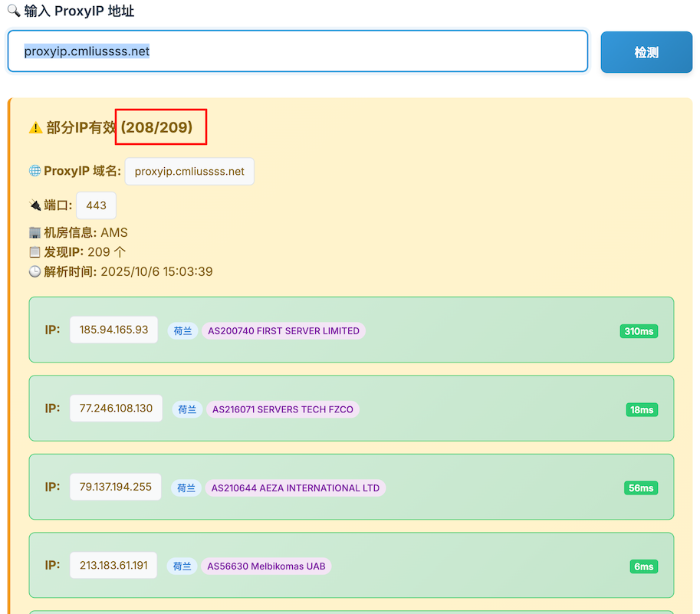
Task: Click the building icon beside 机房信息
Action: [35, 233]
